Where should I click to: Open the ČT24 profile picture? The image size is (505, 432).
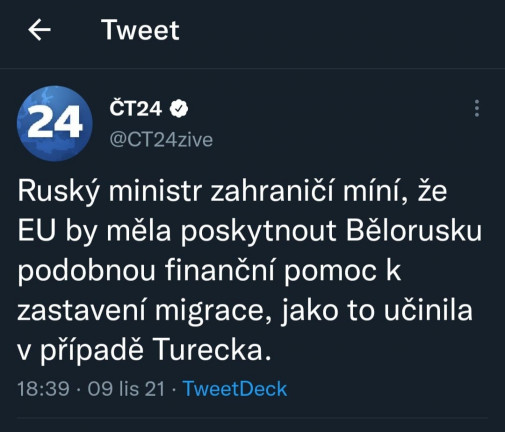[55, 123]
